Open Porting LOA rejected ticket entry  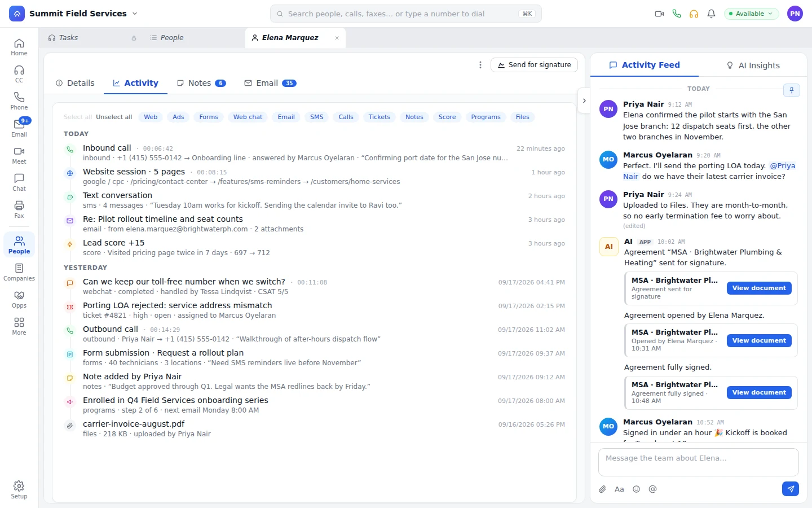(315, 310)
